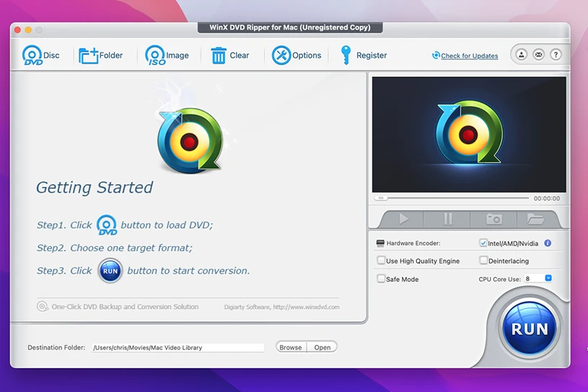The image size is (588, 392).
Task: Open the Options settings
Action: pos(297,56)
